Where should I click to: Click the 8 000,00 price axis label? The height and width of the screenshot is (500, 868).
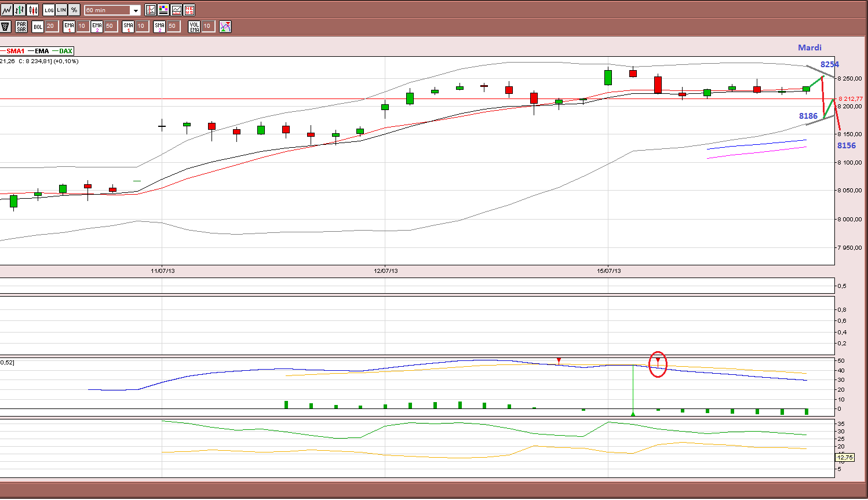point(849,219)
